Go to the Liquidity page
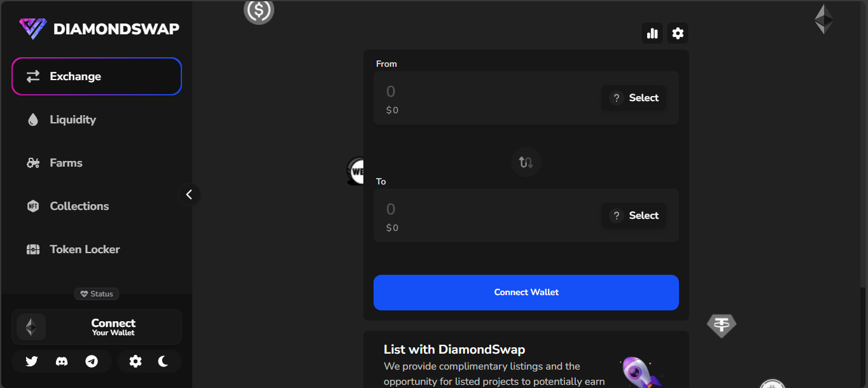Image resolution: width=868 pixels, height=388 pixels. 73,120
